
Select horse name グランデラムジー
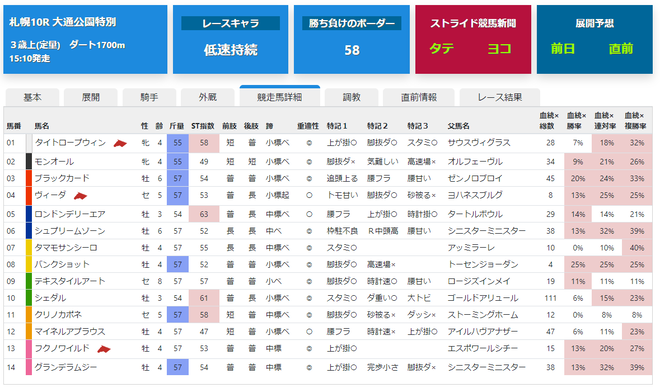pos(66,367)
